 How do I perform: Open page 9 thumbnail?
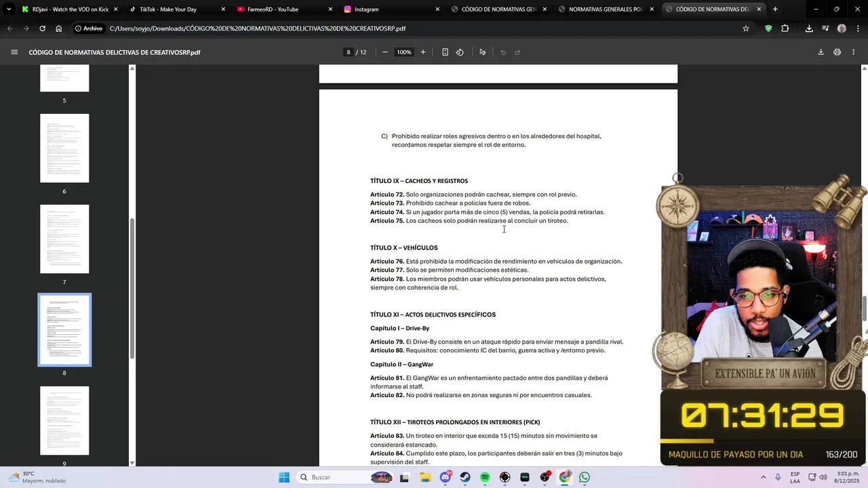(64, 420)
